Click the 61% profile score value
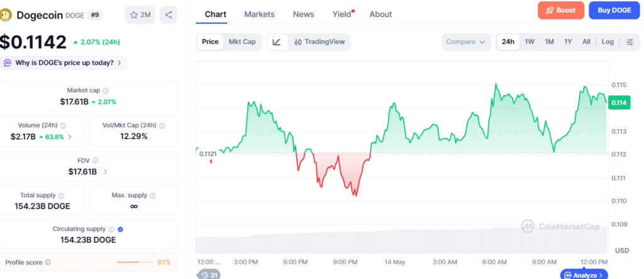The image size is (644, 279). [164, 262]
